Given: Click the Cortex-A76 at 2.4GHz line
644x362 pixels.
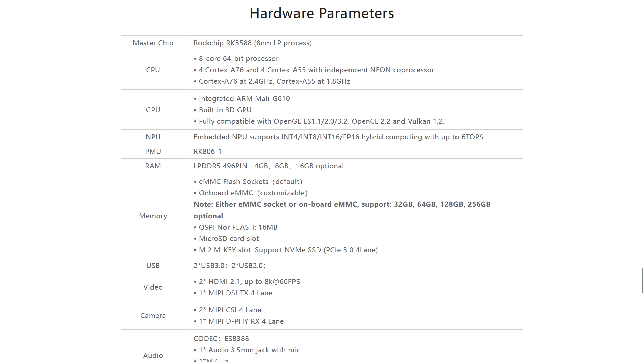Looking at the screenshot, I should (x=274, y=81).
